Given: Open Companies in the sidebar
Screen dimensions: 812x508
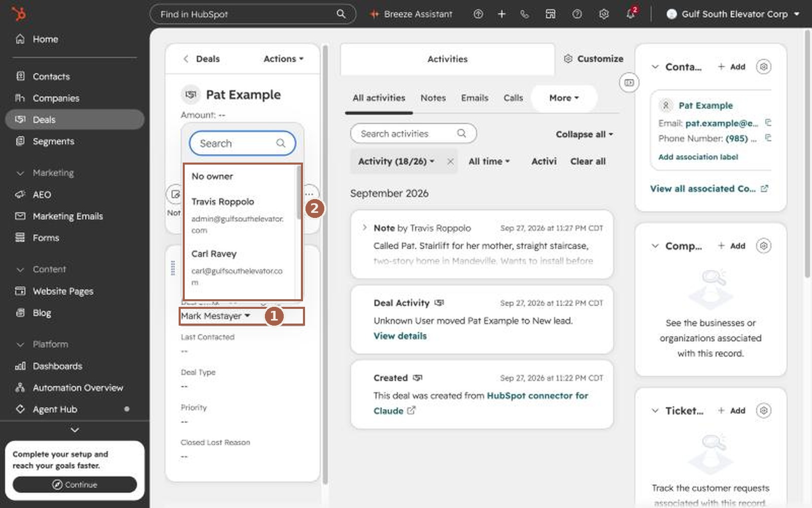Looking at the screenshot, I should (75, 98).
